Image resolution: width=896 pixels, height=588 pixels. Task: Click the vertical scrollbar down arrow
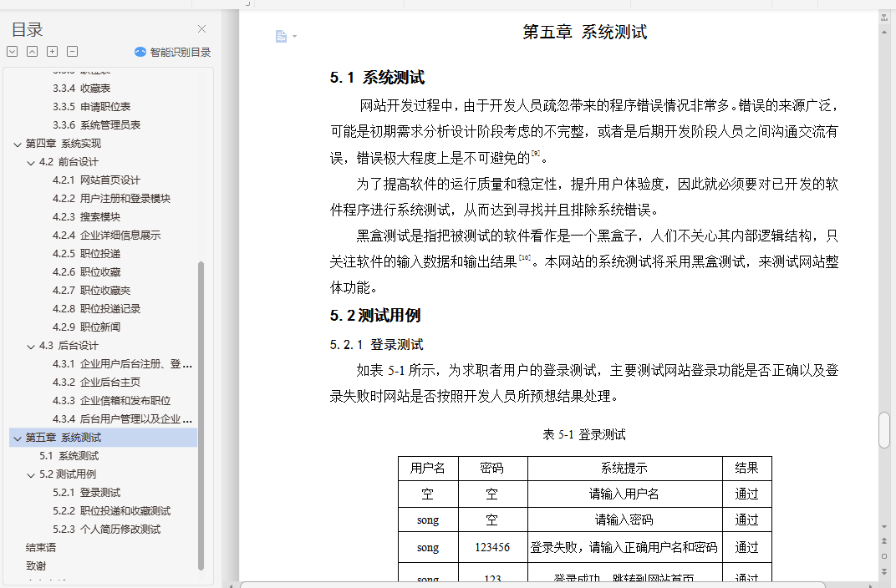point(884,526)
